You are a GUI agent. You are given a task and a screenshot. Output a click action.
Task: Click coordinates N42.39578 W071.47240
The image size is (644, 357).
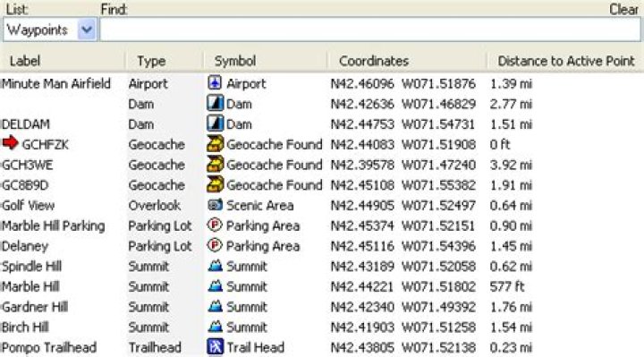pos(402,166)
